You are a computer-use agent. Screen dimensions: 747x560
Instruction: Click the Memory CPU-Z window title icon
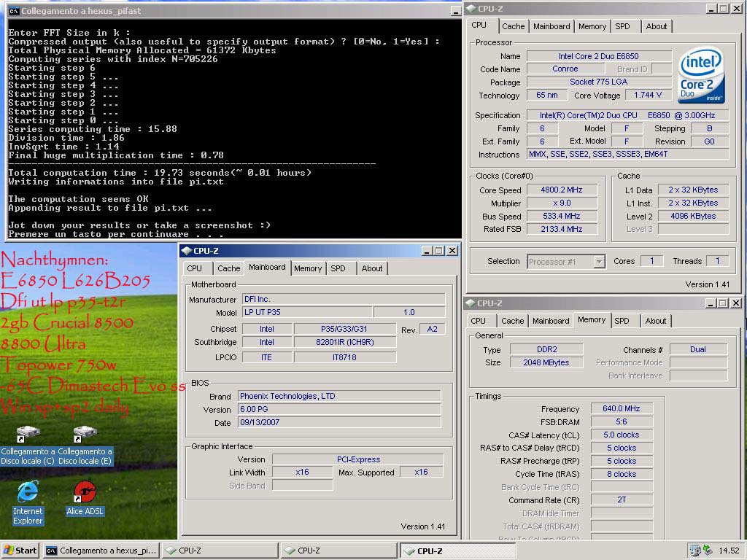[471, 303]
